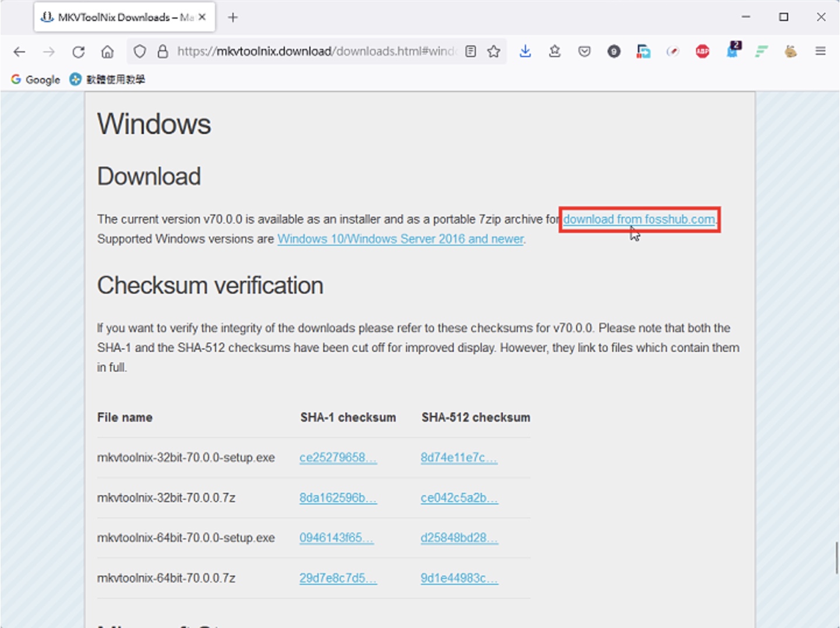Open SHA-1 checksum 29d7e8c7d5 link
Image resolution: width=840 pixels, height=628 pixels.
338,578
